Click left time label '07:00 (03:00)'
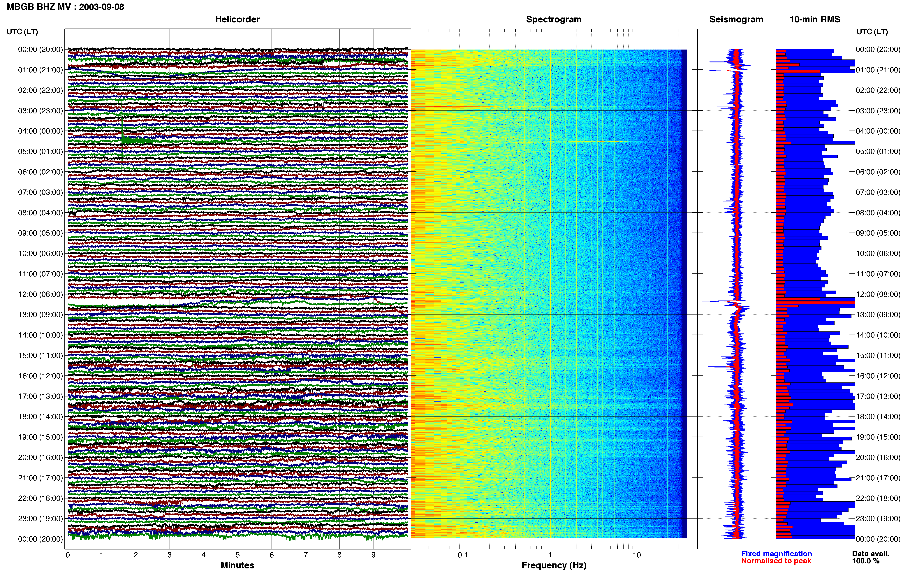The image size is (924, 578). click(x=41, y=192)
